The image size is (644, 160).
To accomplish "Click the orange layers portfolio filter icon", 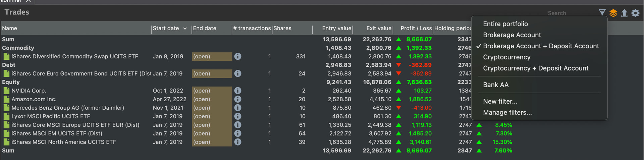I will [613, 13].
